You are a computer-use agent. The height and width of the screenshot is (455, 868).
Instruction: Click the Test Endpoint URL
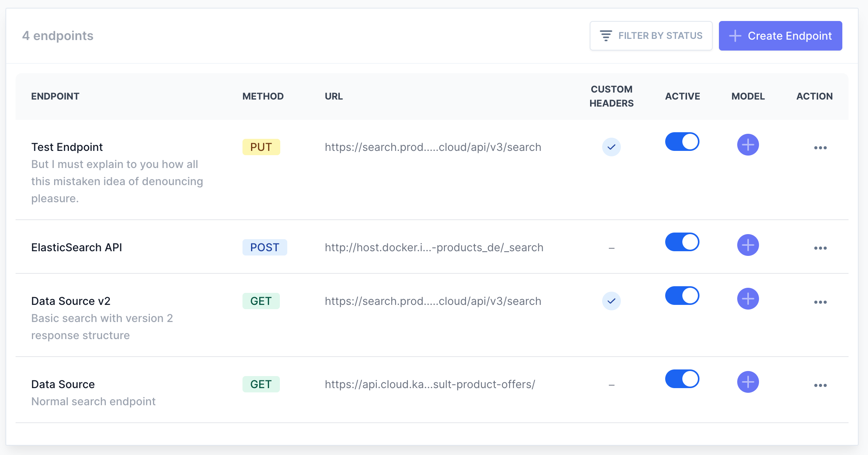pos(433,147)
